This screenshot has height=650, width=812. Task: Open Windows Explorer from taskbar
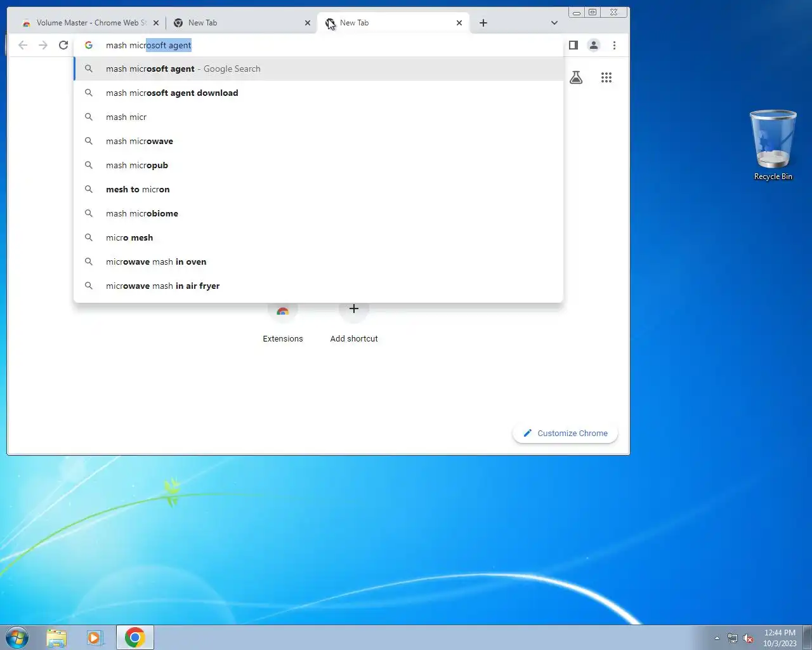pyautogui.click(x=56, y=637)
